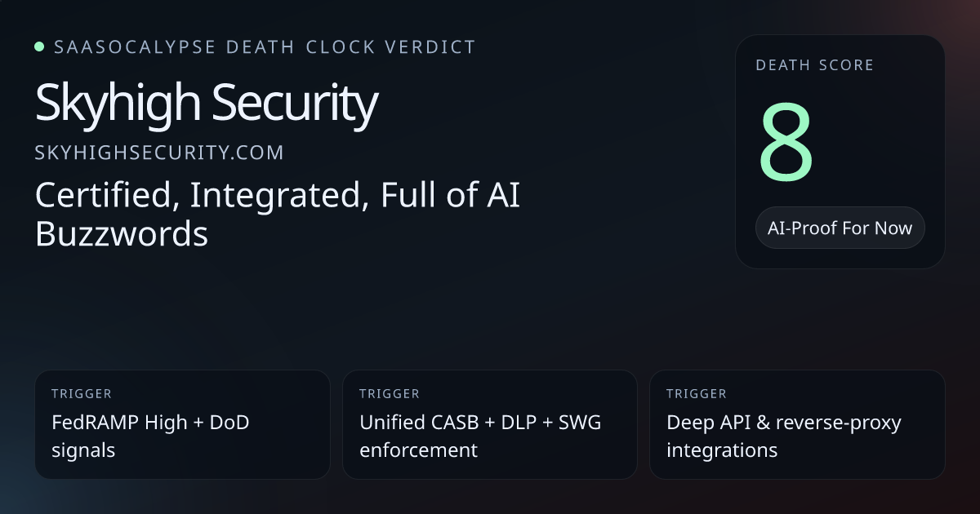Click the word integrations in the last card
Image resolution: width=980 pixels, height=514 pixels.
coord(722,450)
